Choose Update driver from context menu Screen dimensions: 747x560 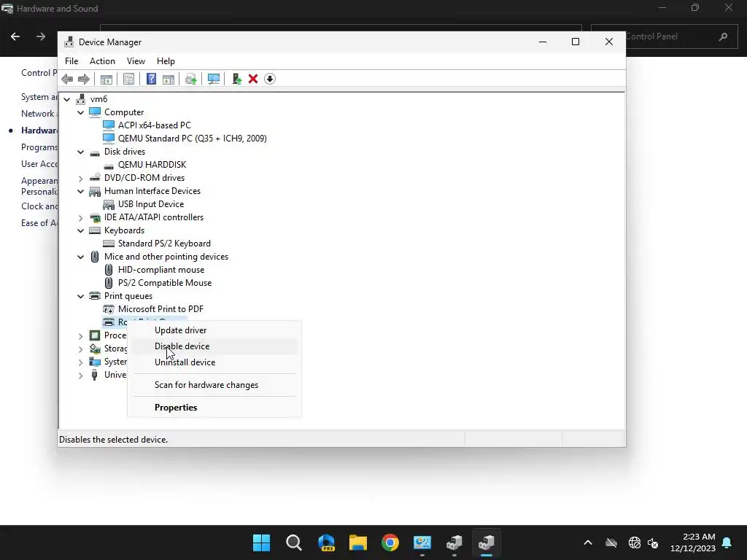coord(214,330)
